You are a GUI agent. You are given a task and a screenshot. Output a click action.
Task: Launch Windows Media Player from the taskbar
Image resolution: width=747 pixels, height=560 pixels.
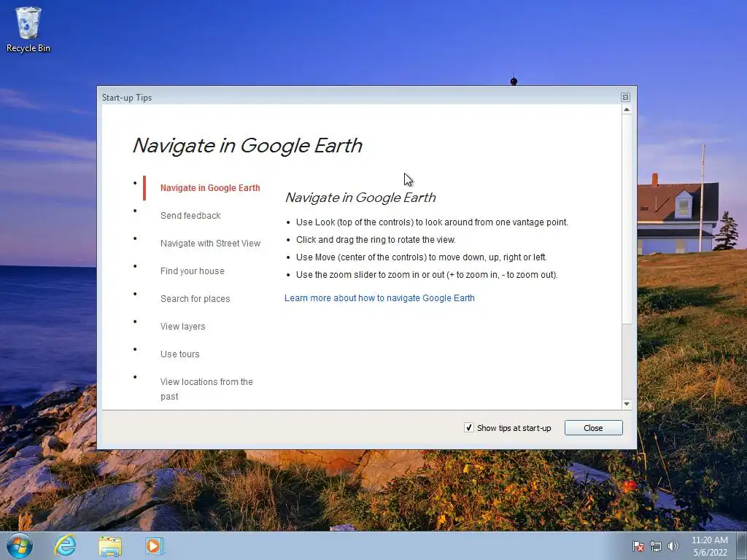(x=155, y=546)
